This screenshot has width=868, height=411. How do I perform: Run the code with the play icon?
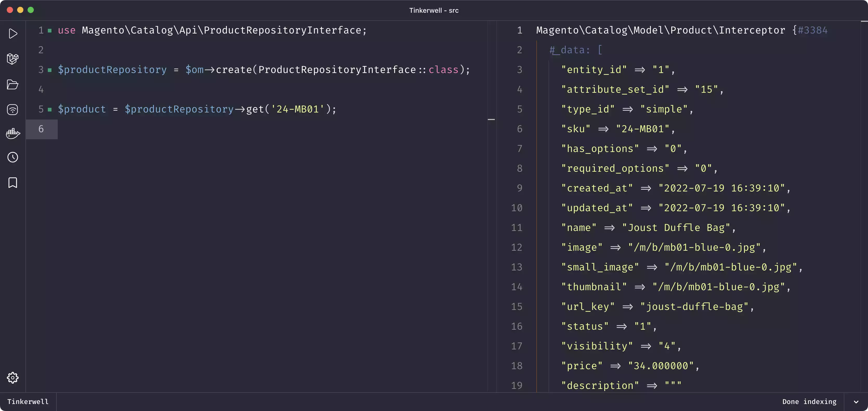point(13,33)
